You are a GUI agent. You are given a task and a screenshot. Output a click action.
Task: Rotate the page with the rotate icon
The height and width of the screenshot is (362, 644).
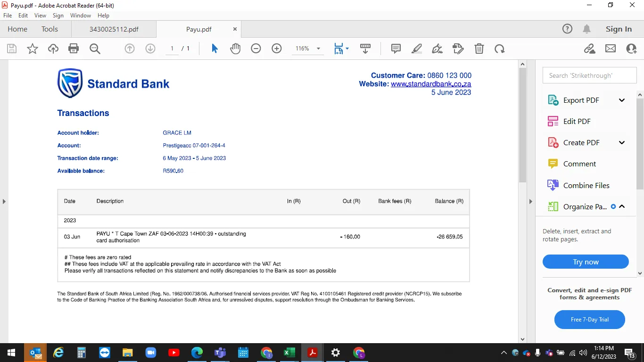[x=500, y=49]
